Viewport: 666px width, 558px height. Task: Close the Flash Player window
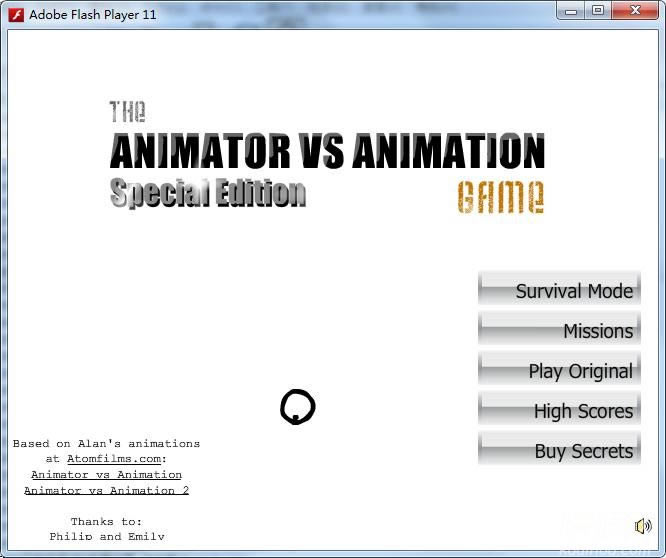point(636,11)
